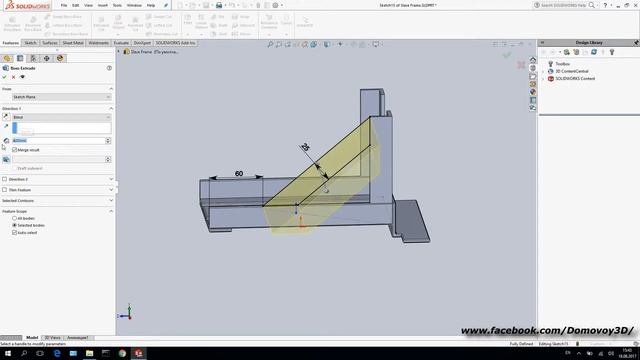Collapse the From section
This screenshot has width=640, height=360.
(x=111, y=89)
